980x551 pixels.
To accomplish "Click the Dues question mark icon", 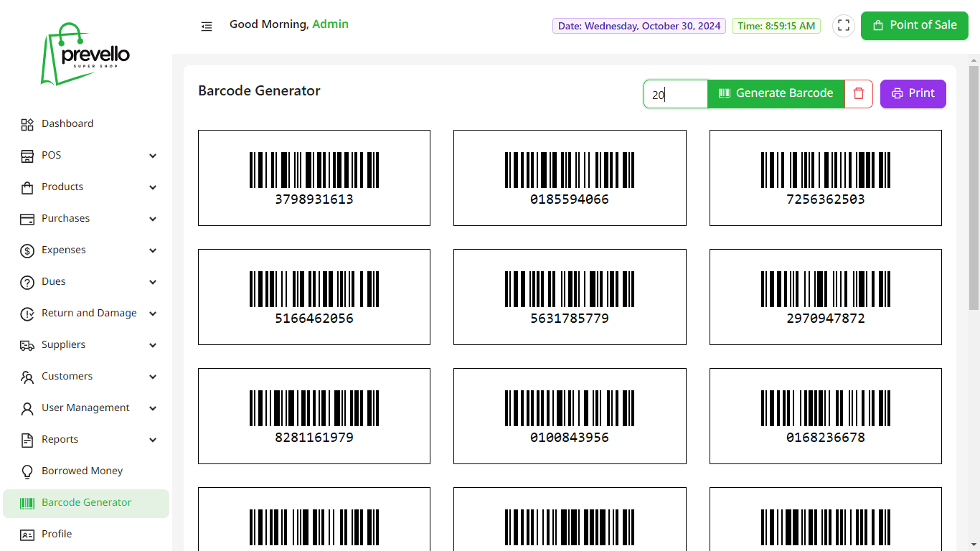I will (x=27, y=282).
